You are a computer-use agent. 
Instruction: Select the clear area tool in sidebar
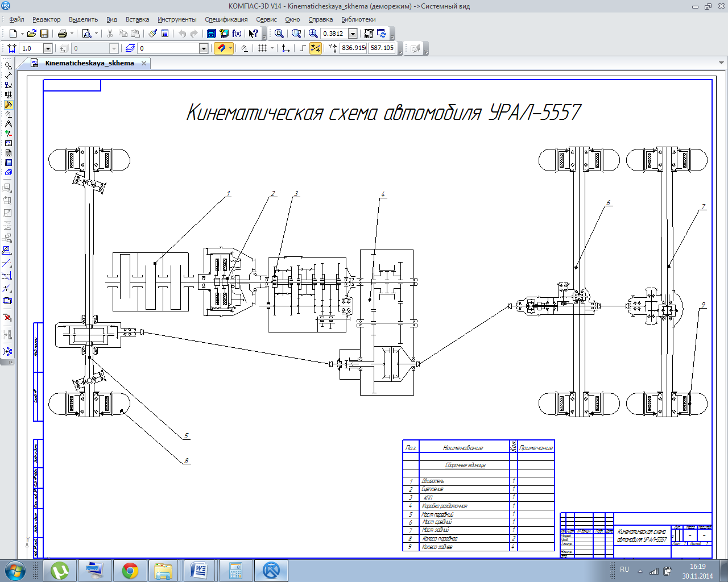[7, 301]
